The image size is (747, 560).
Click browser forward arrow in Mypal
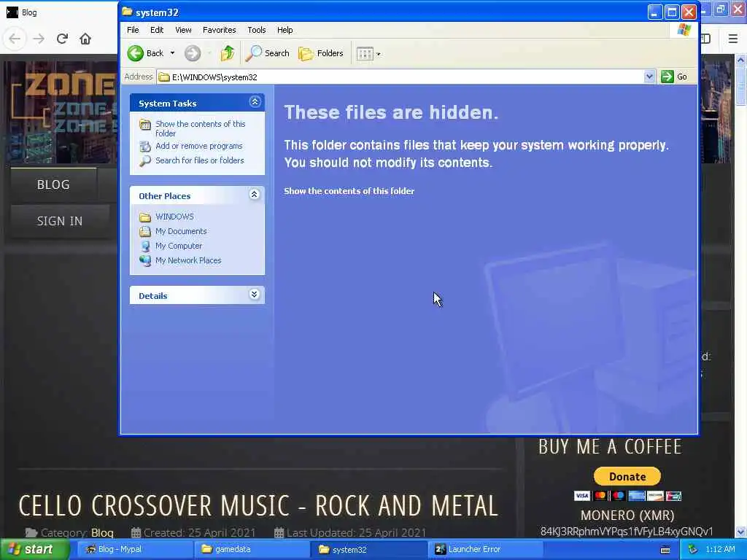coord(39,39)
